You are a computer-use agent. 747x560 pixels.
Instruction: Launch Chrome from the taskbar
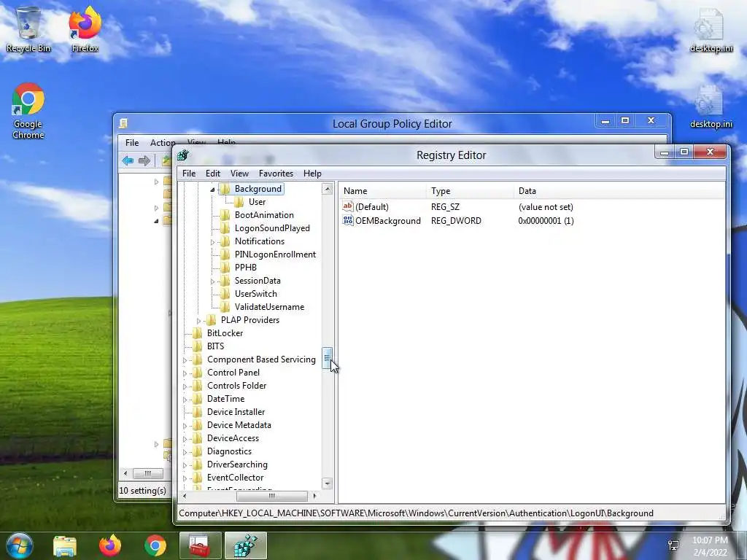tap(155, 545)
